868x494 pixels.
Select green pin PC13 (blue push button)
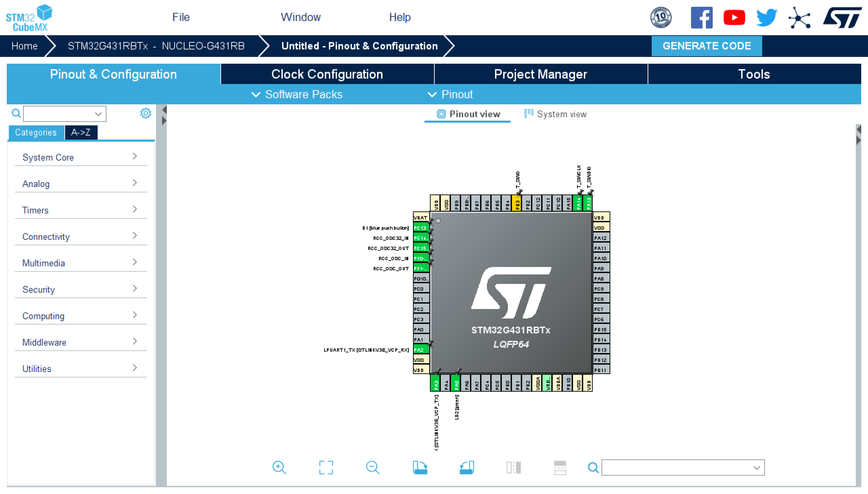421,228
